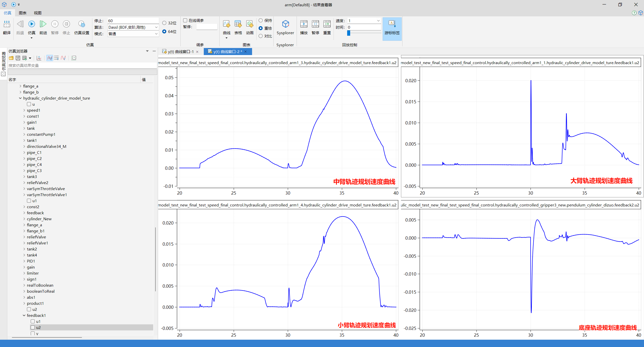The height and width of the screenshot is (347, 644).
Task: Click the 搜索仿真结果变量 search field
Action: coord(82,65)
